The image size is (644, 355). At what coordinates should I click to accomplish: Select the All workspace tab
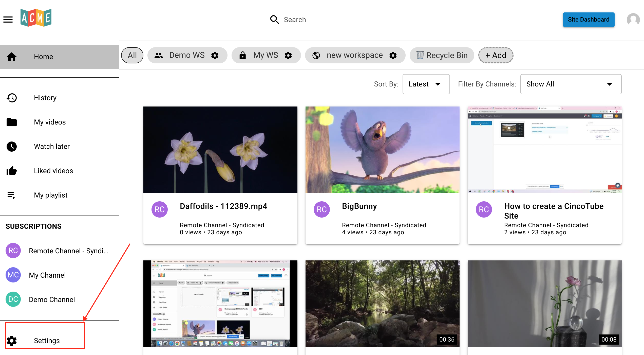tap(132, 55)
